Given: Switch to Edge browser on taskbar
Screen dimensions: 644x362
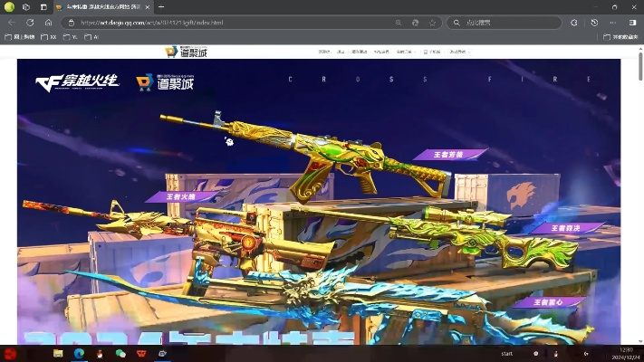Looking at the screenshot, I should tap(79, 353).
